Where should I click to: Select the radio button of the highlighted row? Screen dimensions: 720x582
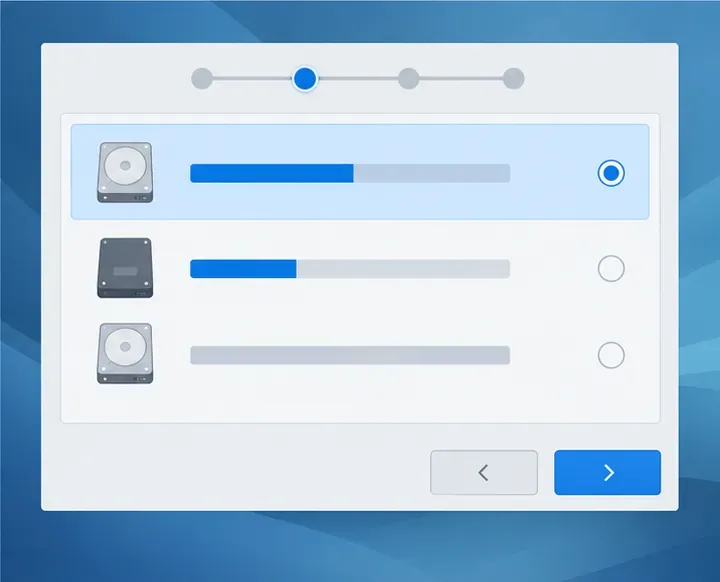click(611, 173)
